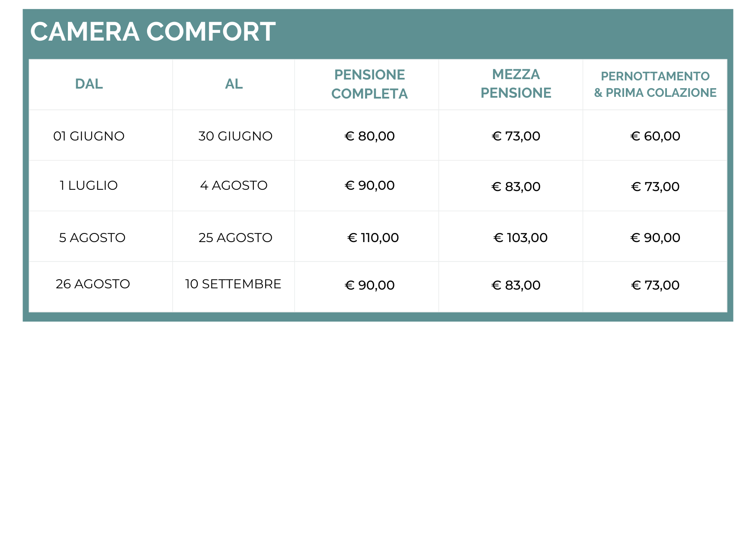Click the AL column header
The image size is (756, 536).
pos(234,84)
